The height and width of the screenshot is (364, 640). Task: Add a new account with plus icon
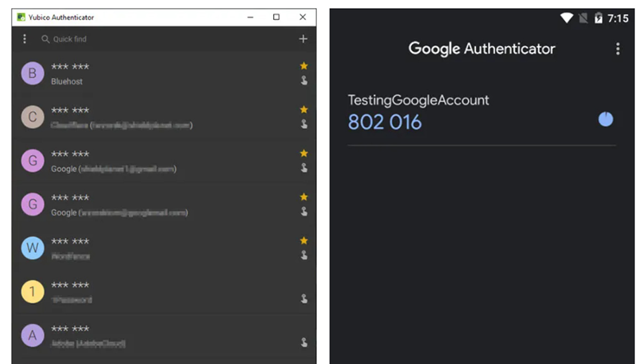click(x=303, y=39)
